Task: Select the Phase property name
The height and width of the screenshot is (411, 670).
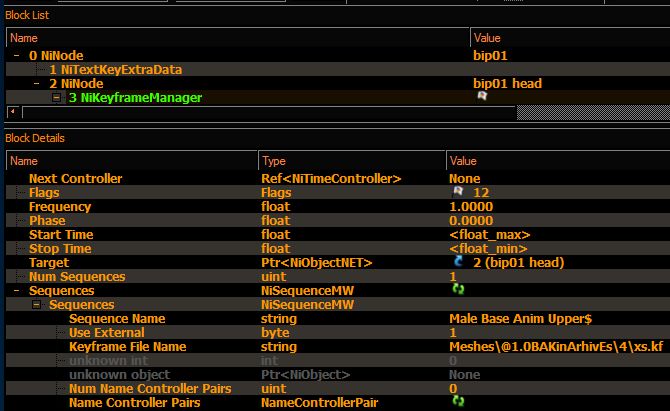Action: tap(47, 221)
